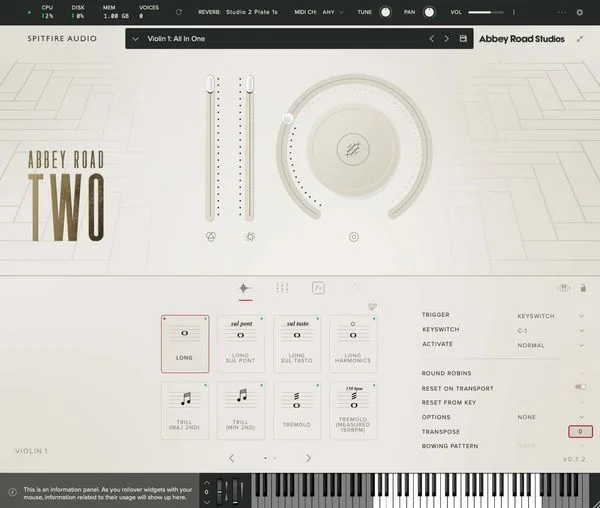Go to next articulation page arrow
The image size is (600, 508).
[x=308, y=458]
